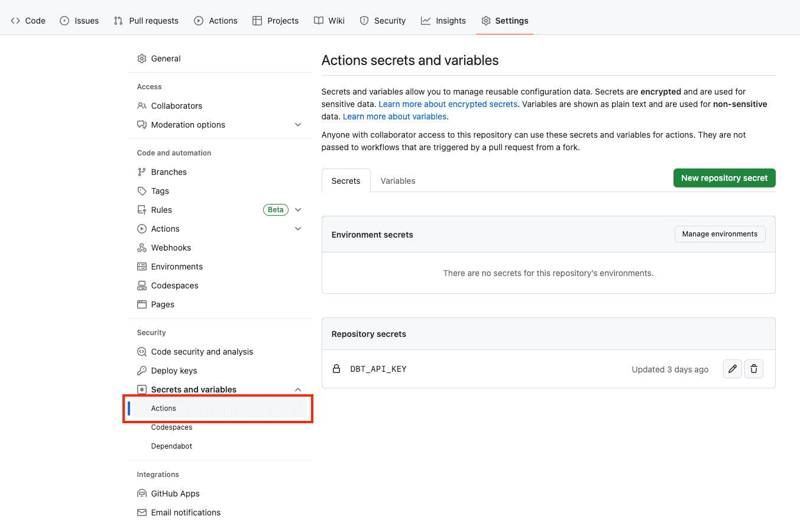Switch to the Variables tab
Viewport: 800px width, 532px height.
point(398,181)
